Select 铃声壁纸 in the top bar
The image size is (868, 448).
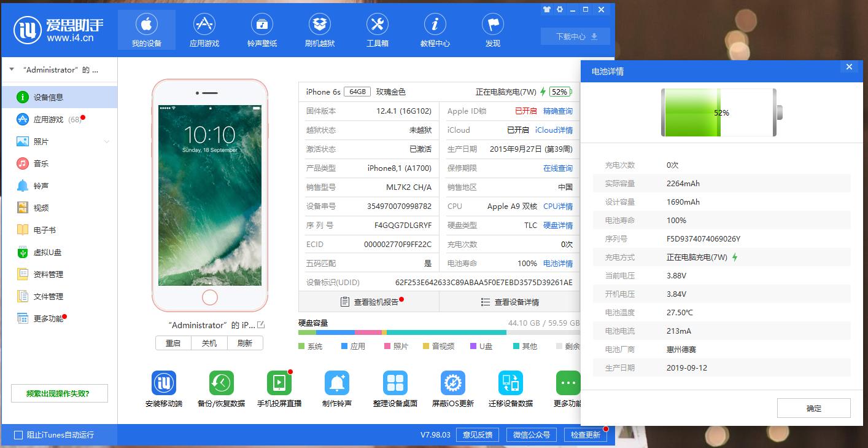[262, 29]
